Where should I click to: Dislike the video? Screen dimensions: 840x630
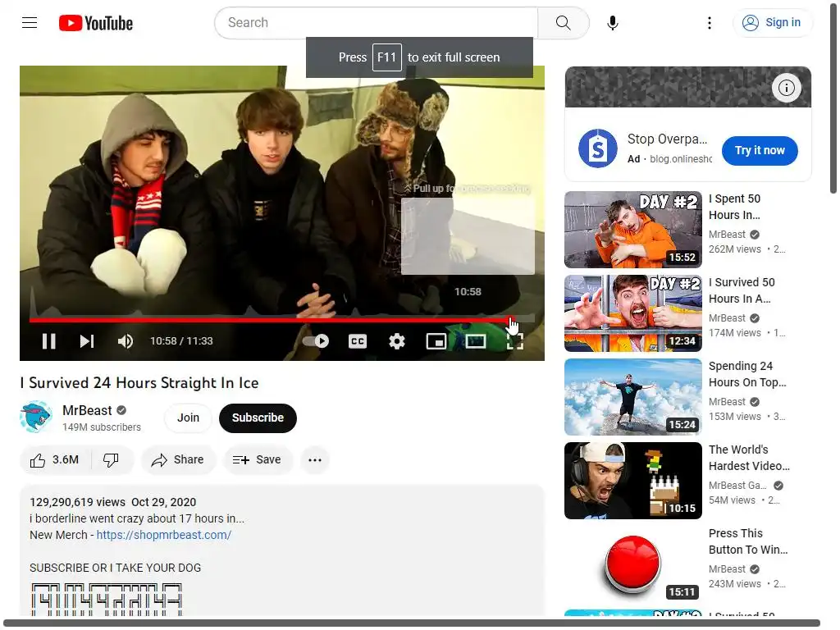click(x=111, y=459)
